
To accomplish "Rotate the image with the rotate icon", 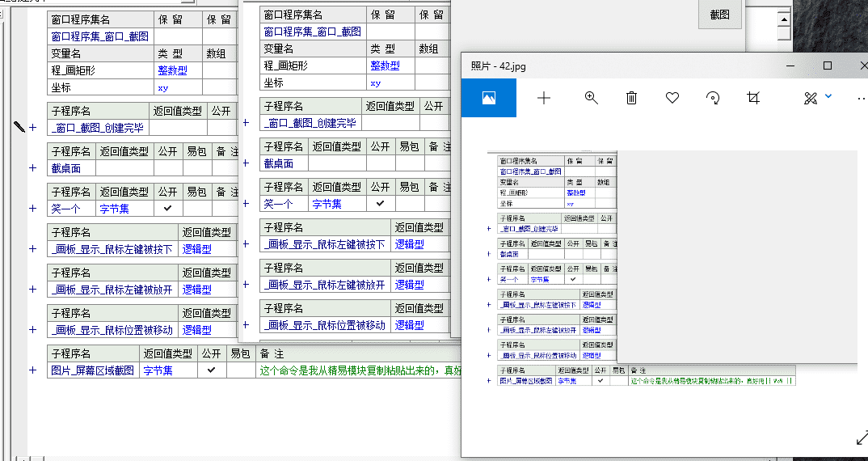I will click(x=713, y=98).
